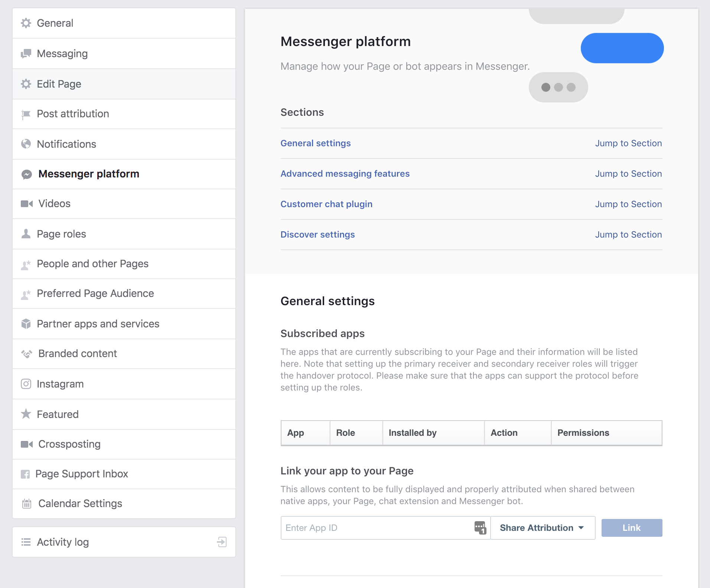Click the Permissions column header
710x588 pixels.
tap(607, 433)
